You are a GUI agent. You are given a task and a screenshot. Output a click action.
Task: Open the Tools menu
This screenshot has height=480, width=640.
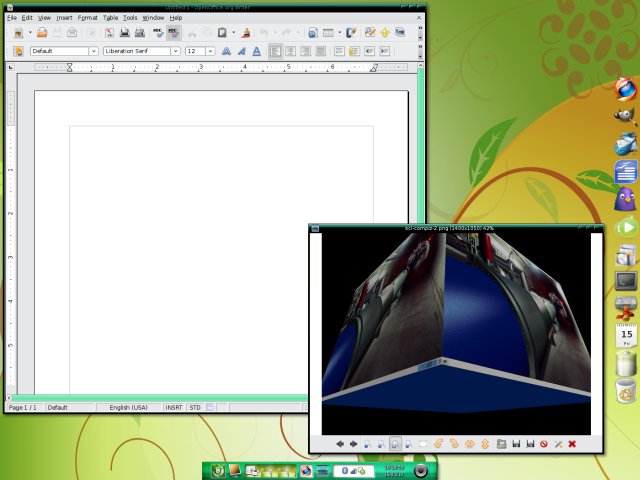130,18
